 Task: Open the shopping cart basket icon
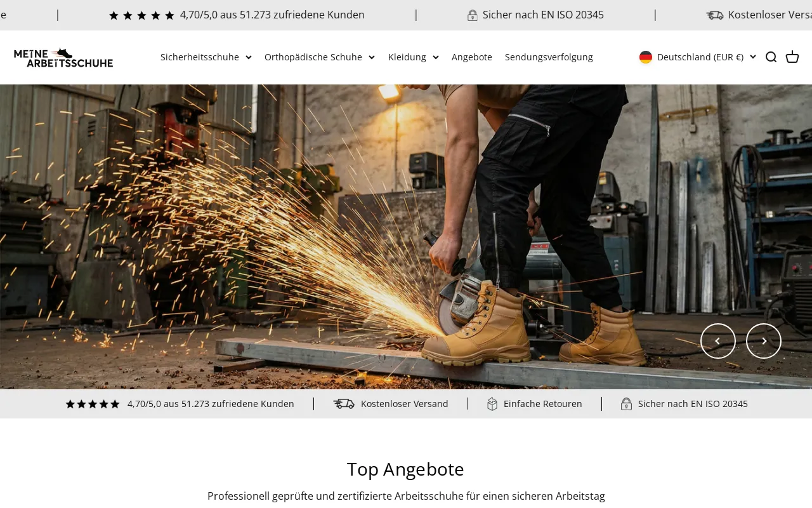pyautogui.click(x=792, y=57)
